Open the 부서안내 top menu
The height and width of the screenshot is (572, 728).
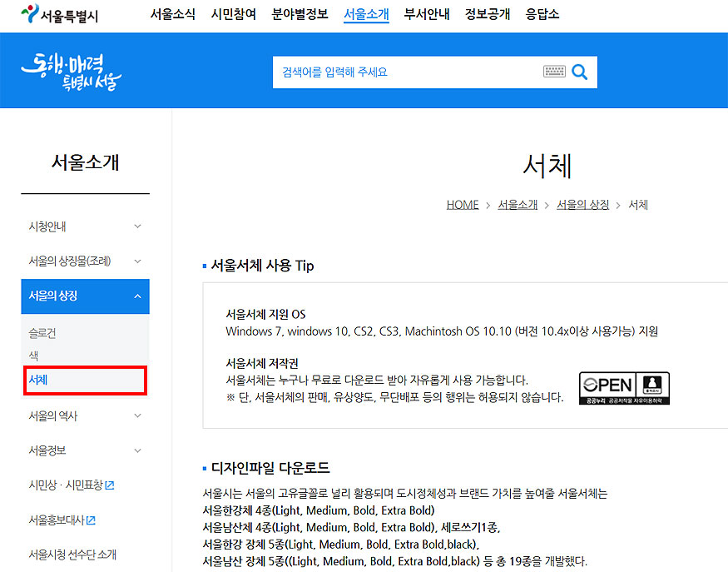pos(427,14)
